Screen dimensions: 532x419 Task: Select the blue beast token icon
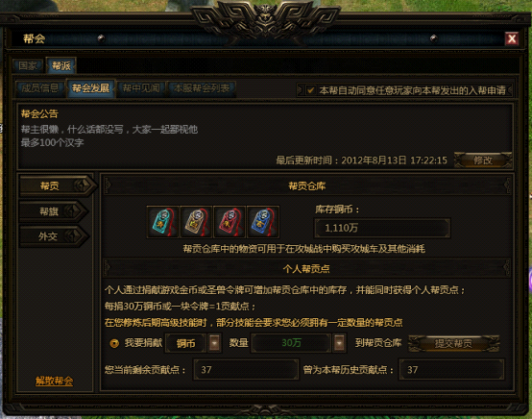pos(263,222)
